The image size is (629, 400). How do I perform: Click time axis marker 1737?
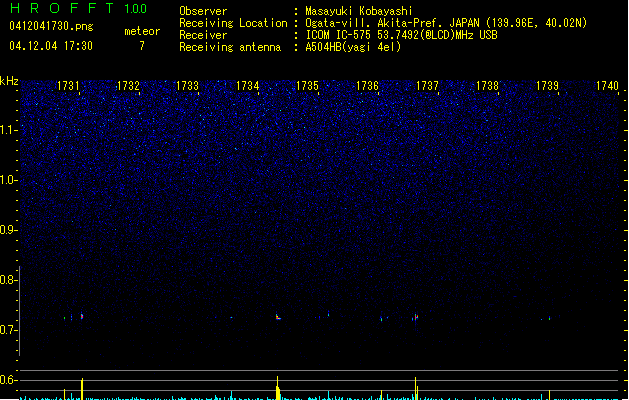click(427, 86)
